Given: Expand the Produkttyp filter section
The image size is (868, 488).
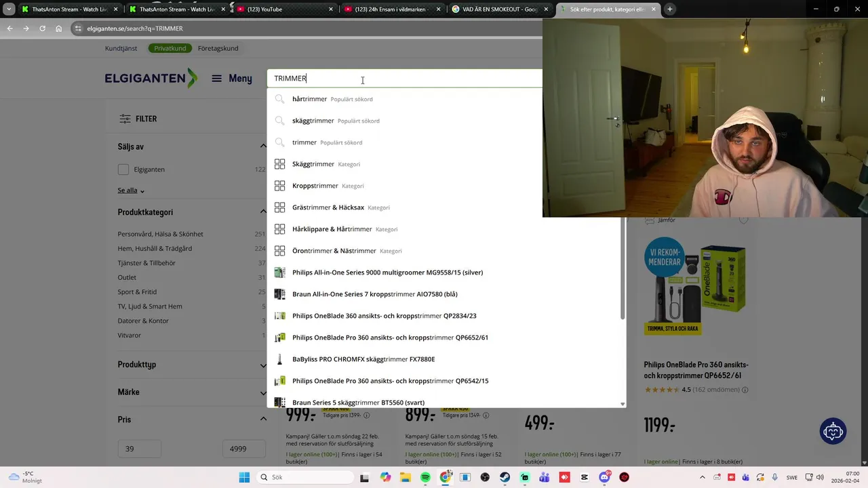Looking at the screenshot, I should point(263,365).
